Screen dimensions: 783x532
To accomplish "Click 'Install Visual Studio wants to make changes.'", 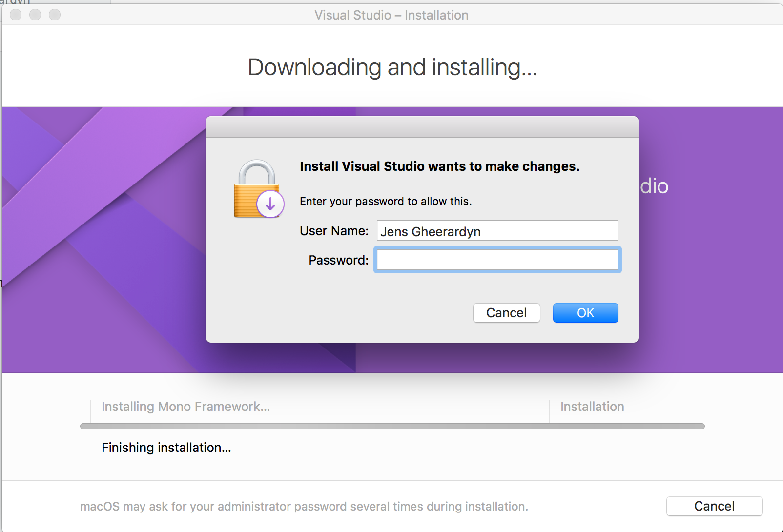I will [439, 166].
